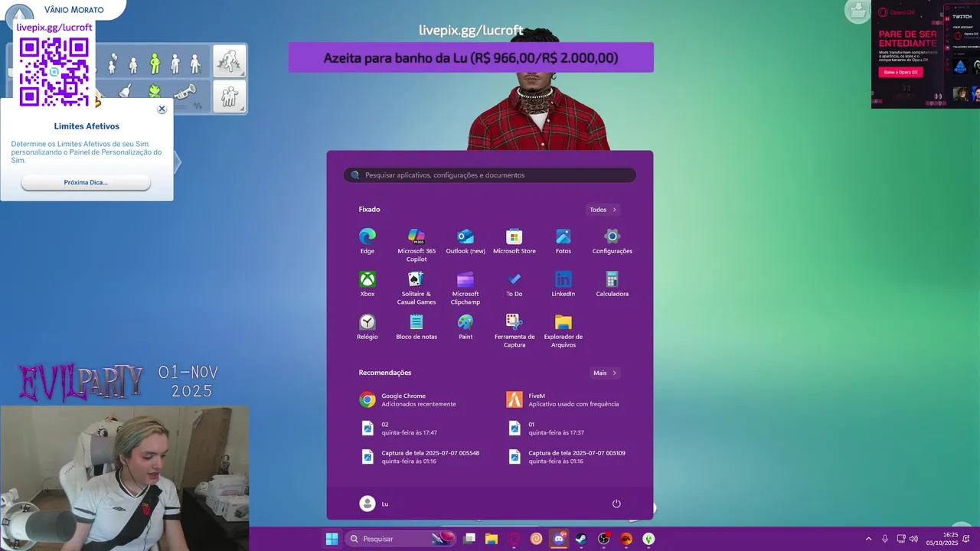Open Edge from pinned apps
Viewport: 980px width, 551px height.
[x=367, y=241]
